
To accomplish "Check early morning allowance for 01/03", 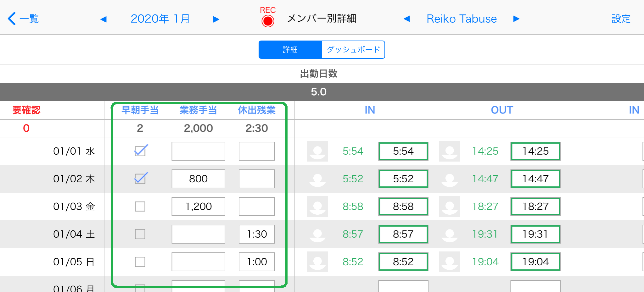I will point(140,207).
